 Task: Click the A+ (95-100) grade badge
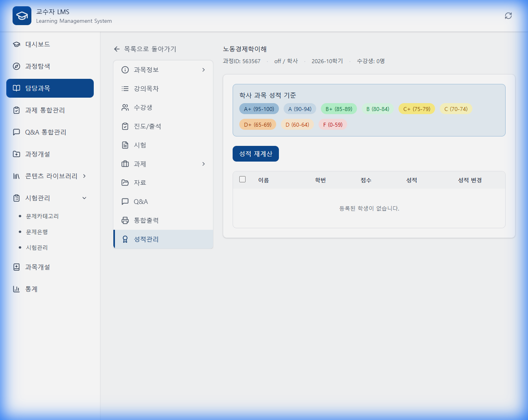point(259,109)
